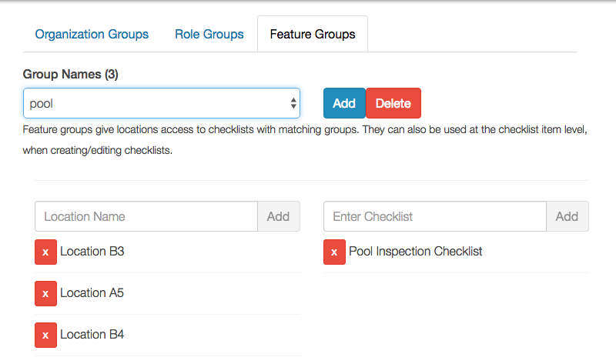Click the Group Names (3) heading
This screenshot has height=364, width=616.
[x=75, y=75]
